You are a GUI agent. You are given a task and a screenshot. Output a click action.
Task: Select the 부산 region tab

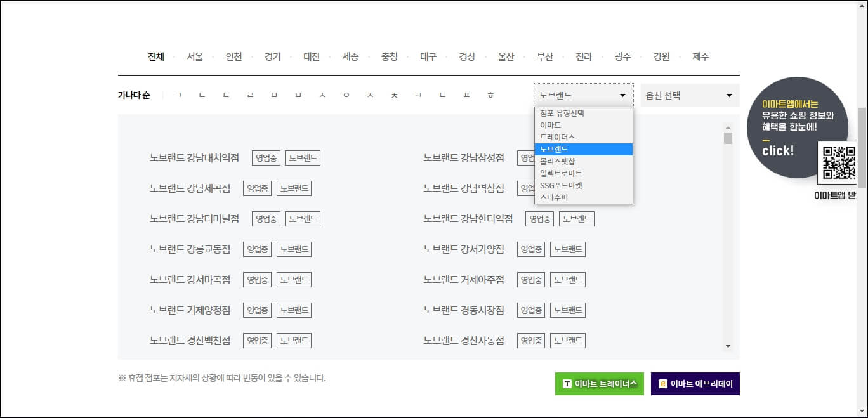tap(545, 56)
